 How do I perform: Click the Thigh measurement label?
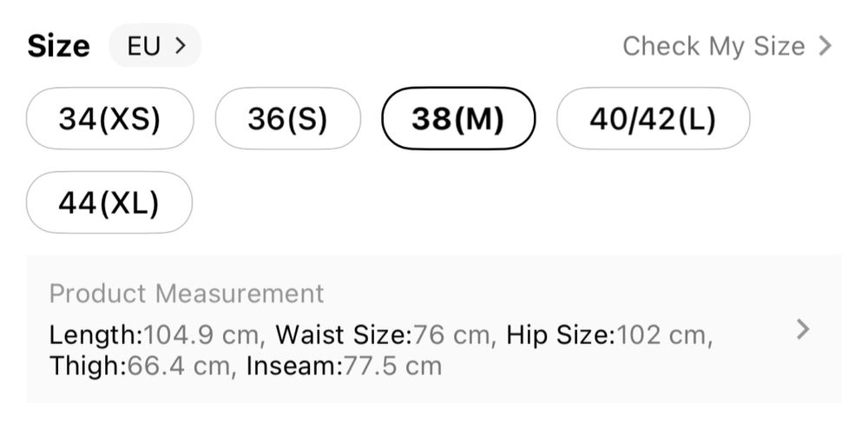(88, 366)
